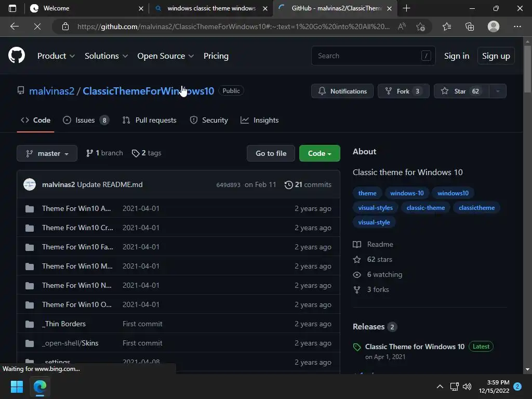The height and width of the screenshot is (399, 532).
Task: Open the Insights tab
Action: tap(260, 120)
